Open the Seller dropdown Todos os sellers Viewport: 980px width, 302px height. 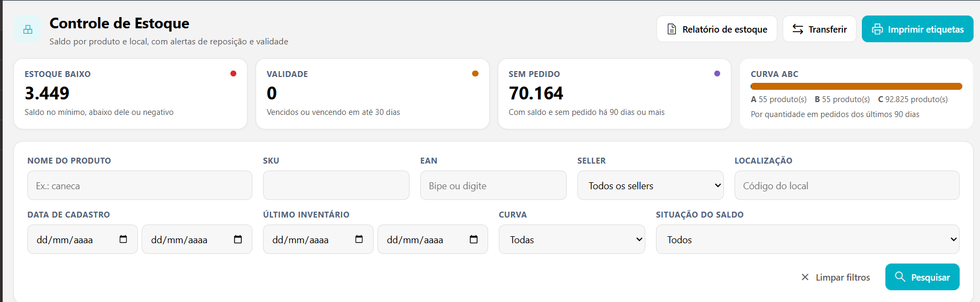click(x=651, y=185)
